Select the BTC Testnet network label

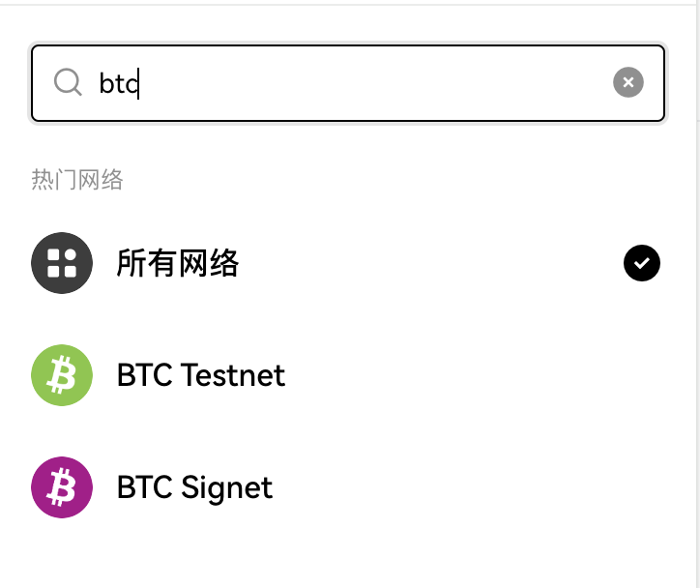(201, 375)
